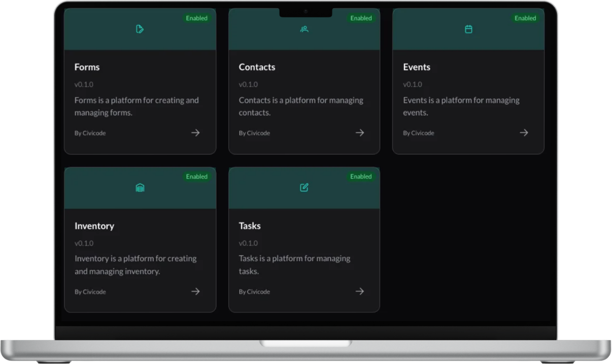Click 'By Civicode' on the Tasks card
This screenshot has height=364, width=612.
pyautogui.click(x=254, y=292)
